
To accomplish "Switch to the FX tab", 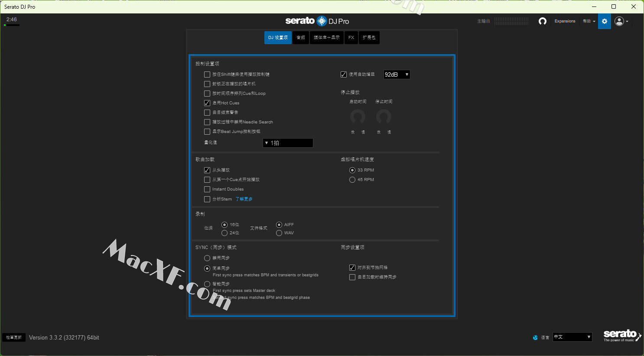I will (x=351, y=38).
